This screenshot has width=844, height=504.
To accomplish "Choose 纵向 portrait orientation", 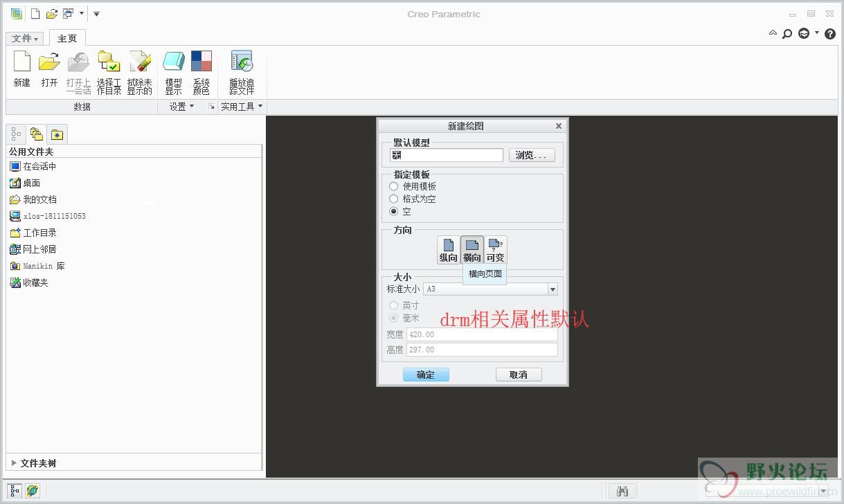I will coord(449,249).
